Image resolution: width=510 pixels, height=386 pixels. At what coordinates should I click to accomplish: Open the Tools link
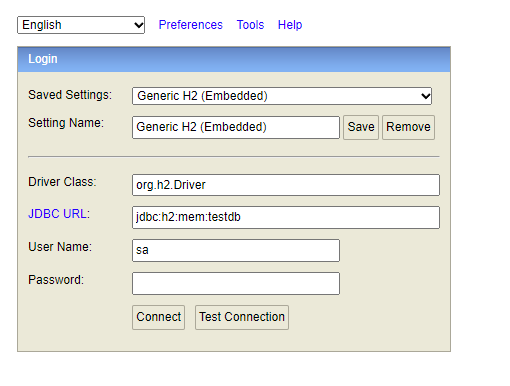coord(250,25)
